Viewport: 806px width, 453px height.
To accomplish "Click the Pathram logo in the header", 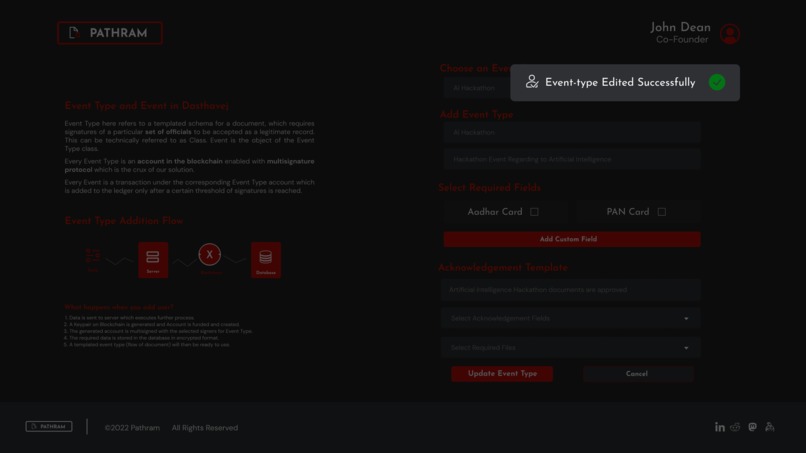I will [110, 33].
